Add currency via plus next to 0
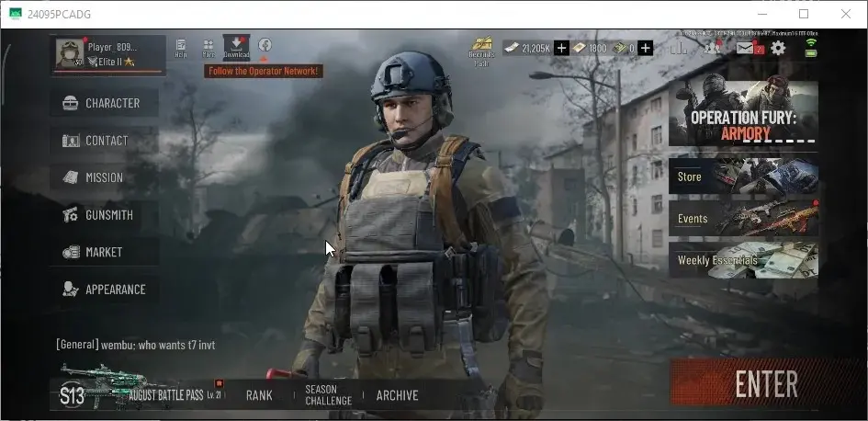868x421 pixels. (645, 48)
